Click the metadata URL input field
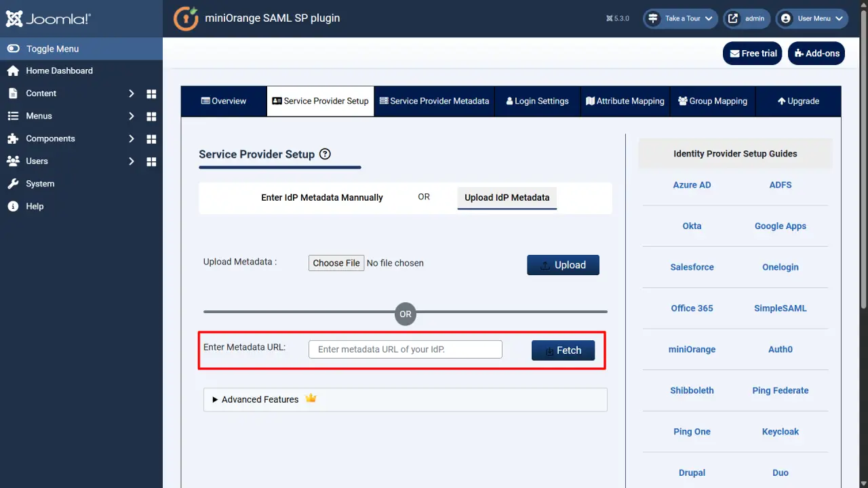The image size is (868, 488). pos(406,349)
